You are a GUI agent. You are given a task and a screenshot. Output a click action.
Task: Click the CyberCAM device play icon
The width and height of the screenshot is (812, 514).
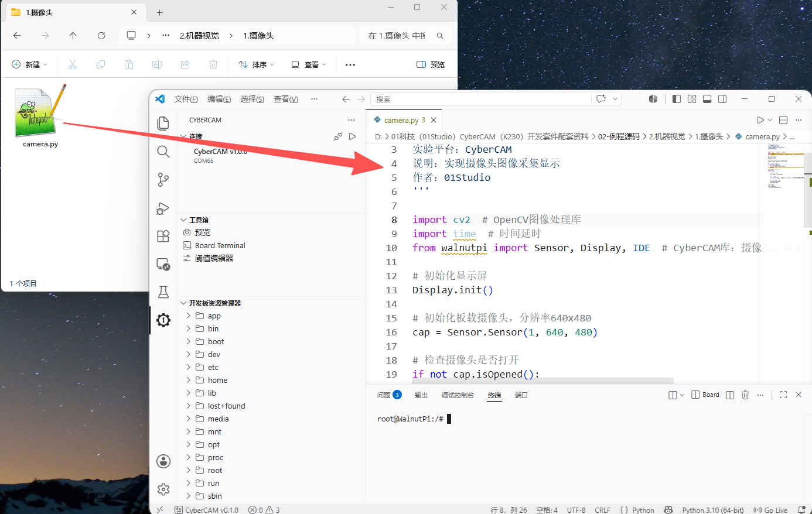coord(352,136)
